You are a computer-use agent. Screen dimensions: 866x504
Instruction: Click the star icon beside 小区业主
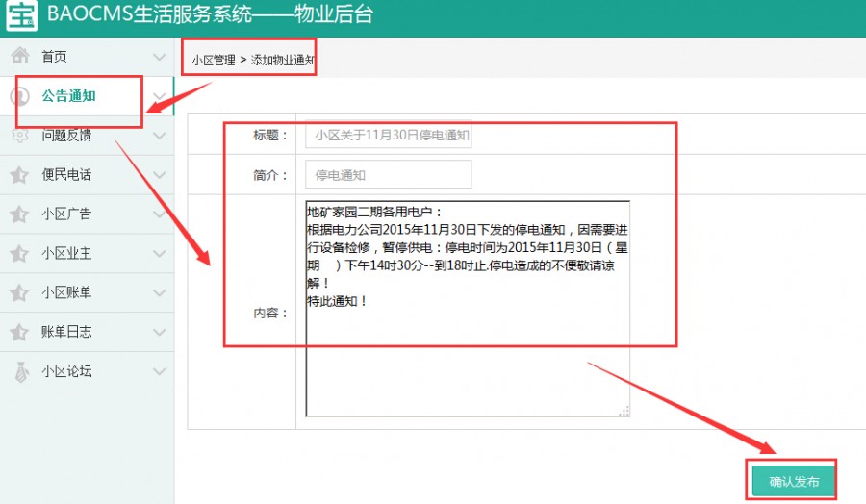(19, 253)
